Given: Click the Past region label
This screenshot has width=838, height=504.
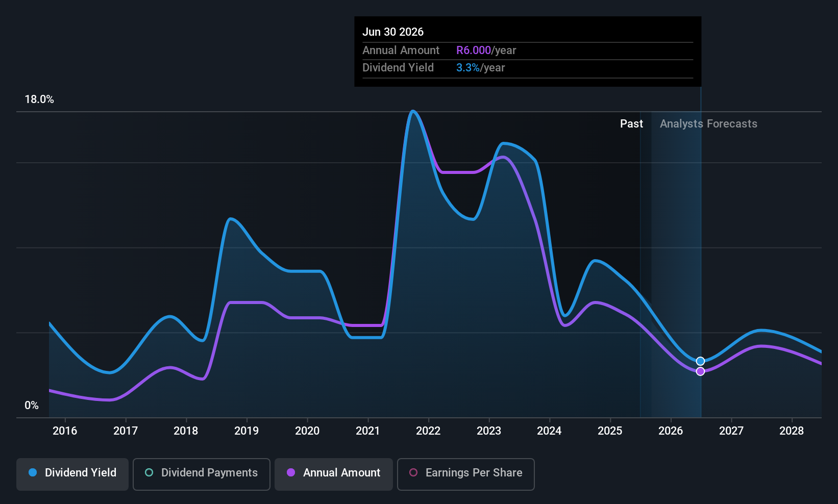Looking at the screenshot, I should (x=631, y=124).
